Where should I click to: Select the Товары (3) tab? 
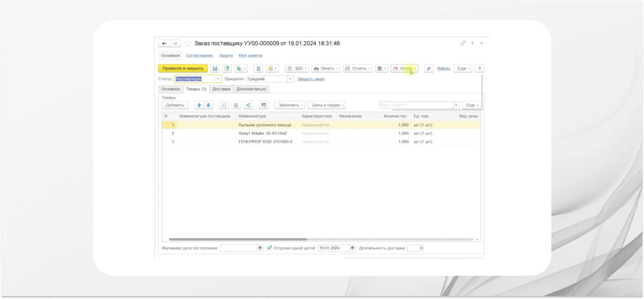pyautogui.click(x=196, y=89)
